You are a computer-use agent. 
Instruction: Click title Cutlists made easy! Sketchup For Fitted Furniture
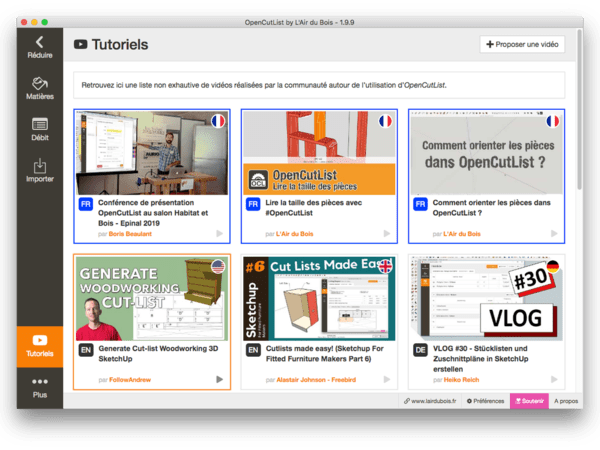pyautogui.click(x=324, y=354)
